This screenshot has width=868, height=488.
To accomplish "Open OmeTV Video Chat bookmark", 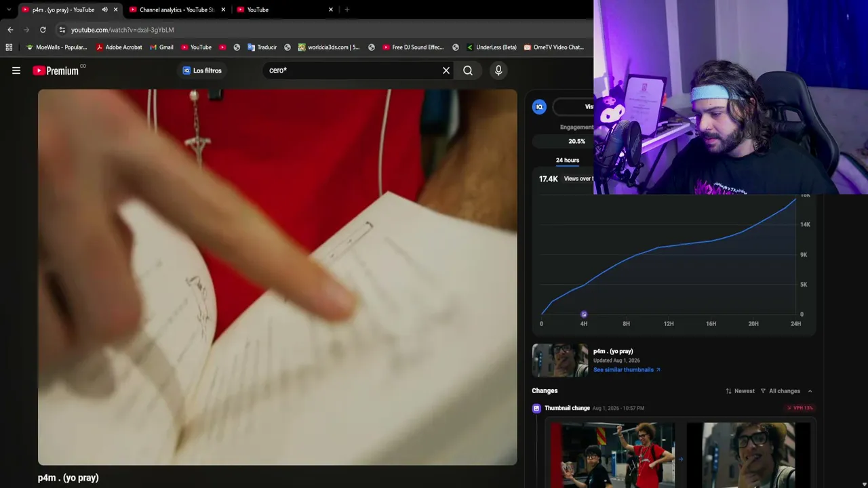I will 553,47.
